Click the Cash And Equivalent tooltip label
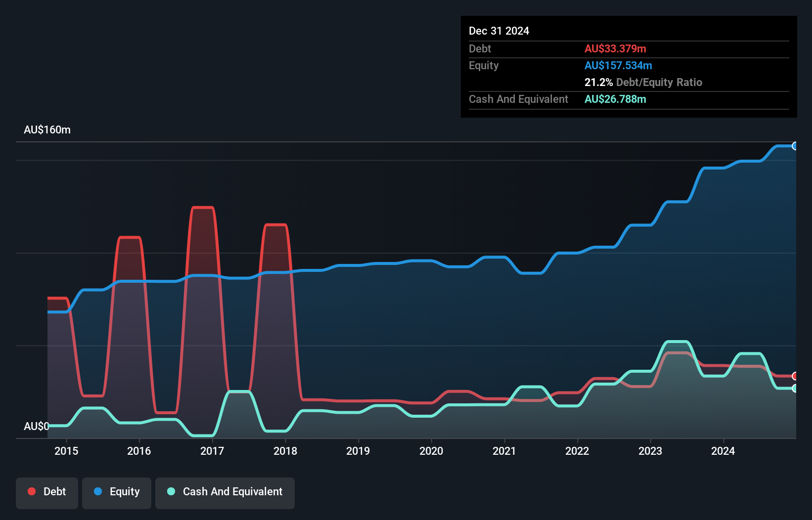 coord(518,99)
